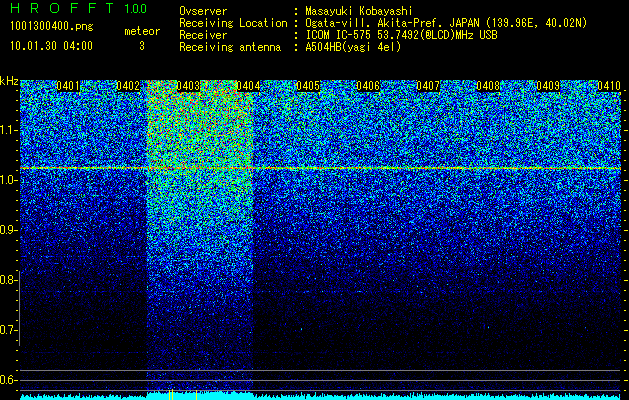Click the 0410 time marker
629x400 pixels.
point(609,86)
